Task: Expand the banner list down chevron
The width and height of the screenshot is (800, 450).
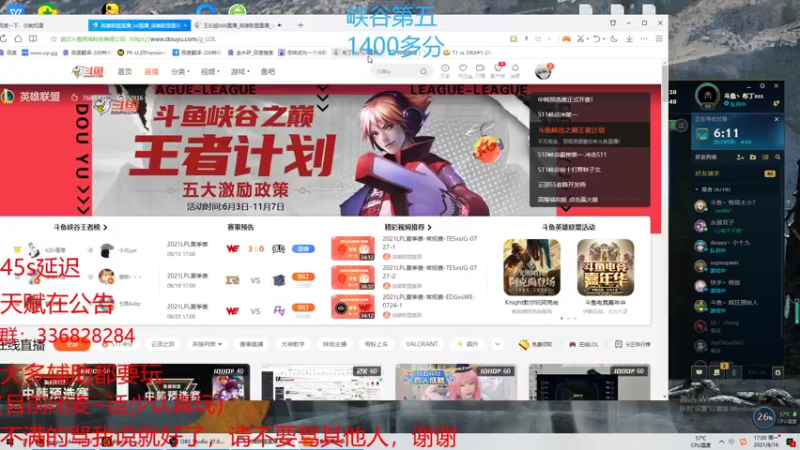Action: 566,208
